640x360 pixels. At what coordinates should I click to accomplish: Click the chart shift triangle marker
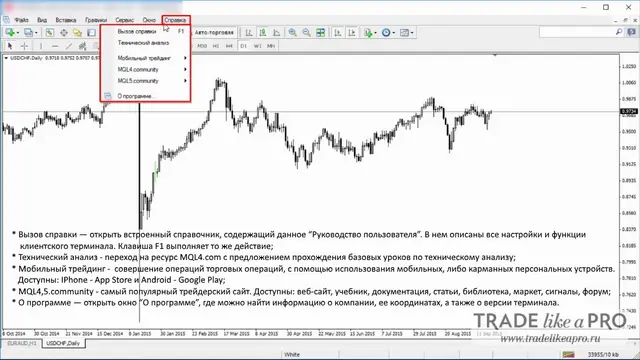pyautogui.click(x=495, y=56)
